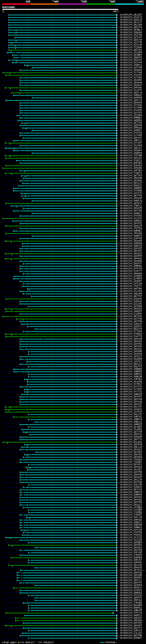This screenshot has height=644, width=146.
Task: Click the UniRef100_P07369 entry
Action: [x=131, y=72]
